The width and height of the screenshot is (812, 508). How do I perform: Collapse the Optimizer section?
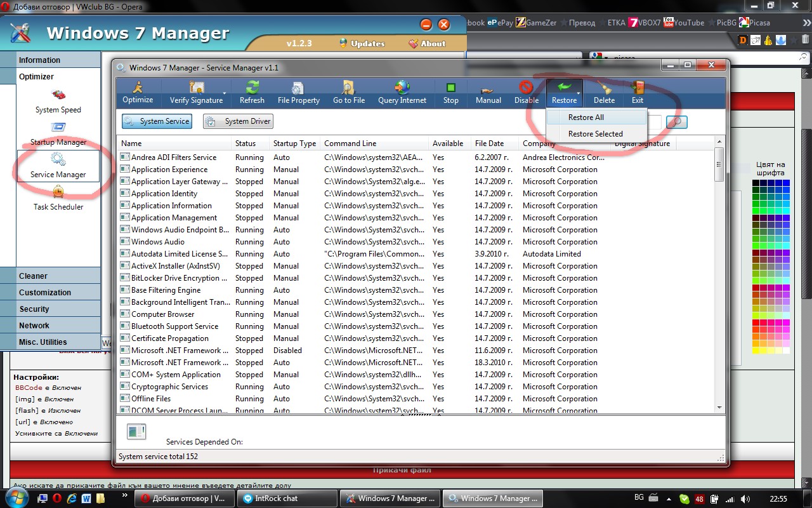point(50,77)
